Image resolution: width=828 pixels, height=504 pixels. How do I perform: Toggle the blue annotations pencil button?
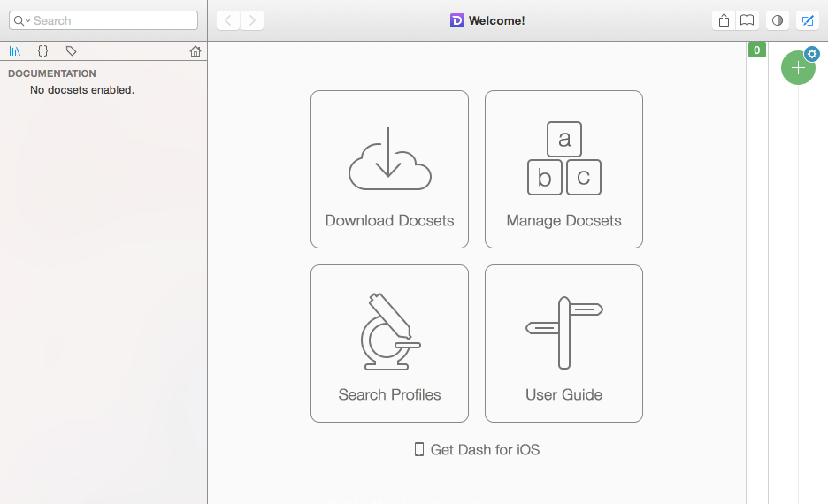pyautogui.click(x=807, y=20)
